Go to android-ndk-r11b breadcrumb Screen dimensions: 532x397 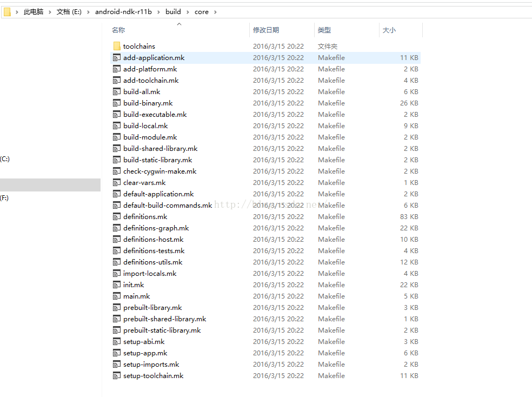[123, 12]
